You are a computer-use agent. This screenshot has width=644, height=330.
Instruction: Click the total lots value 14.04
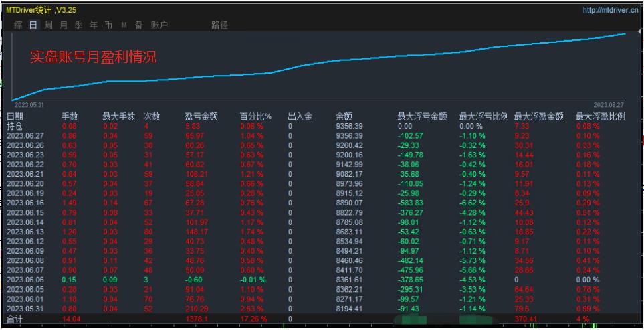point(70,319)
